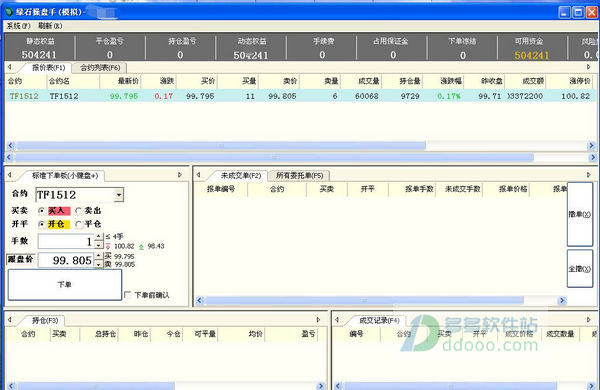Decrease price 99.805 with down stepper
The height and width of the screenshot is (390, 600).
(x=98, y=264)
